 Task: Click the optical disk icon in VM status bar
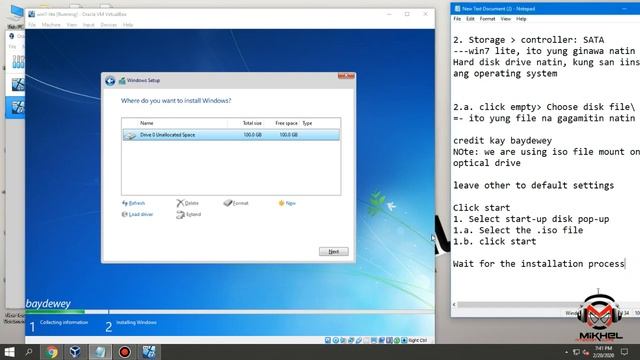pyautogui.click(x=336, y=340)
